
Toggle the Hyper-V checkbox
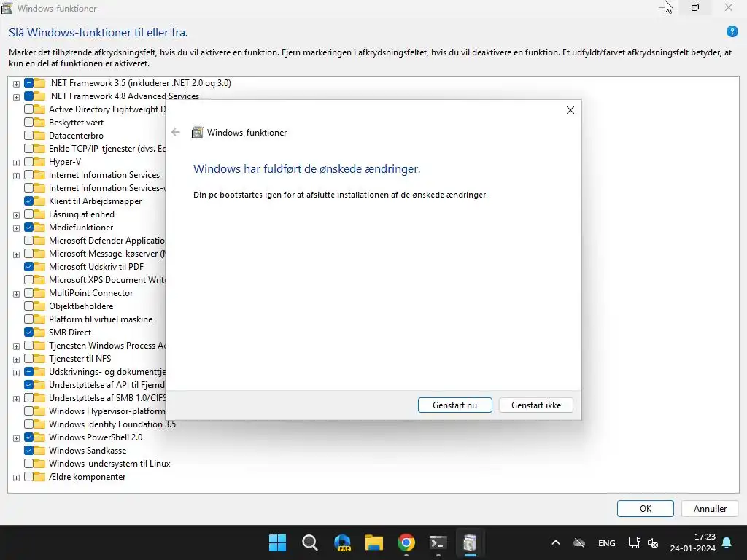[x=28, y=162]
